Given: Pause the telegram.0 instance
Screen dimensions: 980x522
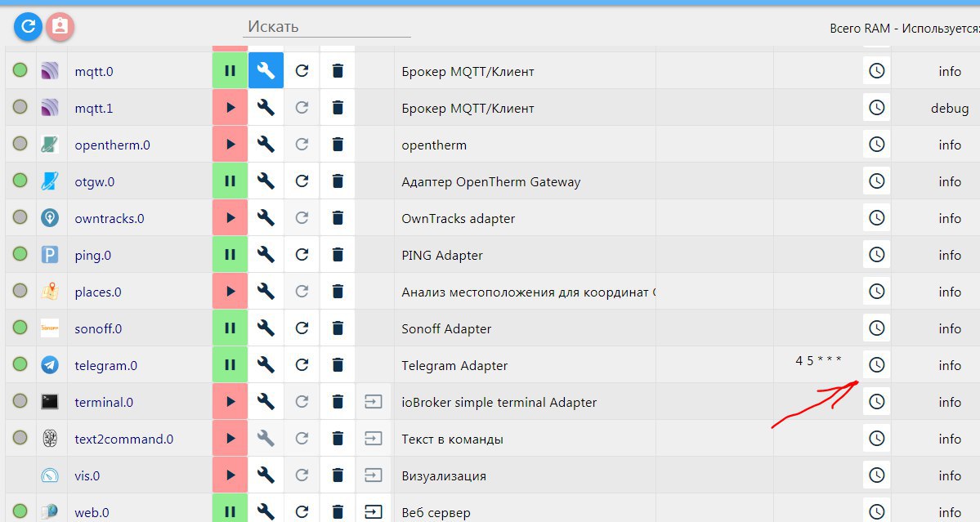Looking at the screenshot, I should (230, 364).
